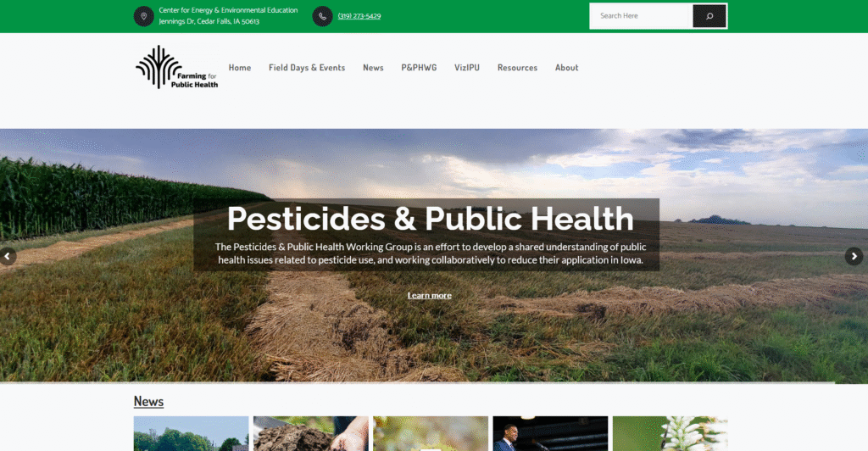Click the Pesticides & Public Health headline
868x451 pixels.
click(430, 219)
